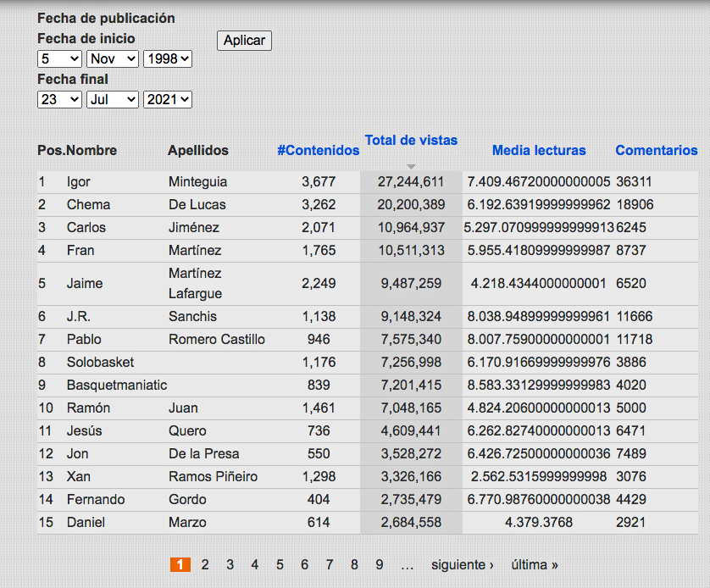Sort by the Comentarios column header
The height and width of the screenshot is (588, 710).
[657, 150]
